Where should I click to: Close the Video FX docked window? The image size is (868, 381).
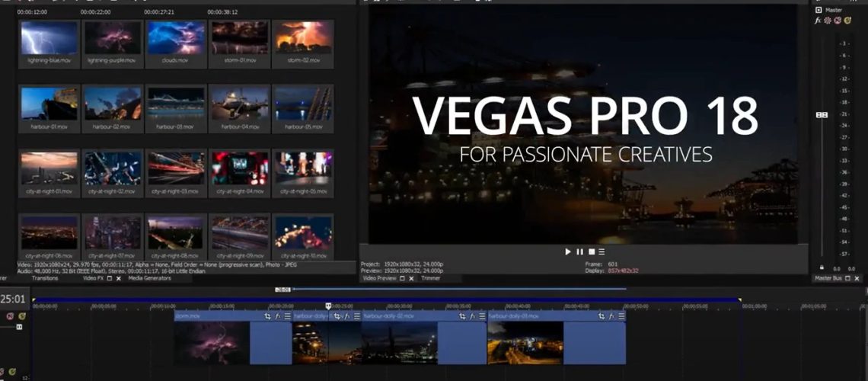pyautogui.click(x=119, y=279)
